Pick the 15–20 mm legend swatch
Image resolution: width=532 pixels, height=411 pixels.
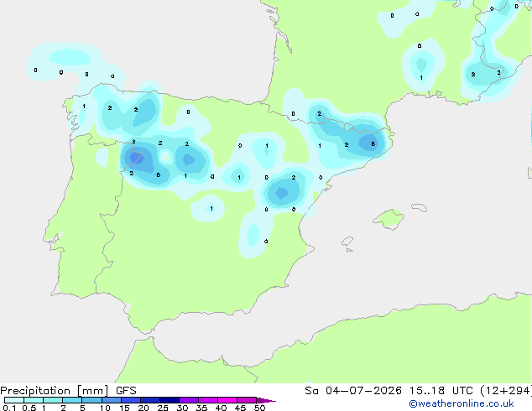[x=131, y=400]
